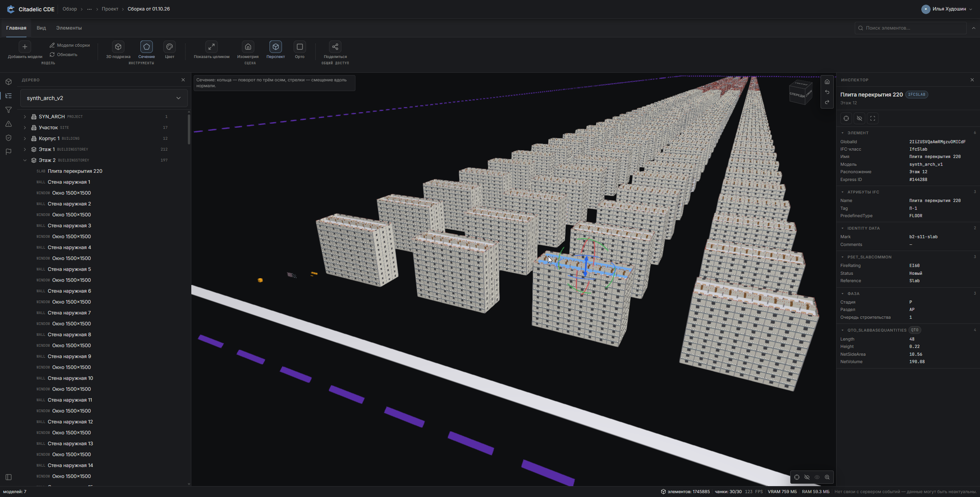Open the breadcrumb ellipsis menu
Screen dimensions: 980x497
[x=89, y=9]
